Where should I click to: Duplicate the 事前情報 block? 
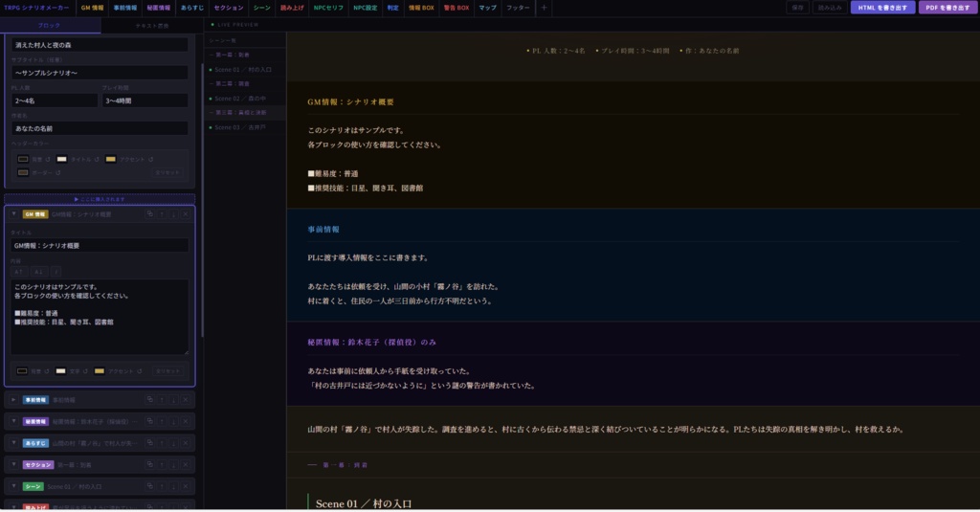point(149,399)
